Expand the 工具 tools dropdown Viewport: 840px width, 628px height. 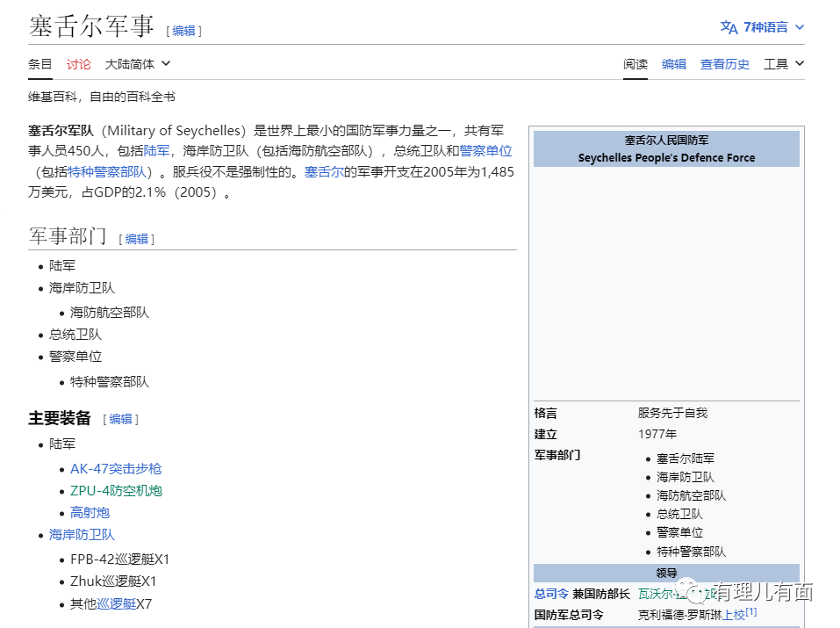click(781, 63)
